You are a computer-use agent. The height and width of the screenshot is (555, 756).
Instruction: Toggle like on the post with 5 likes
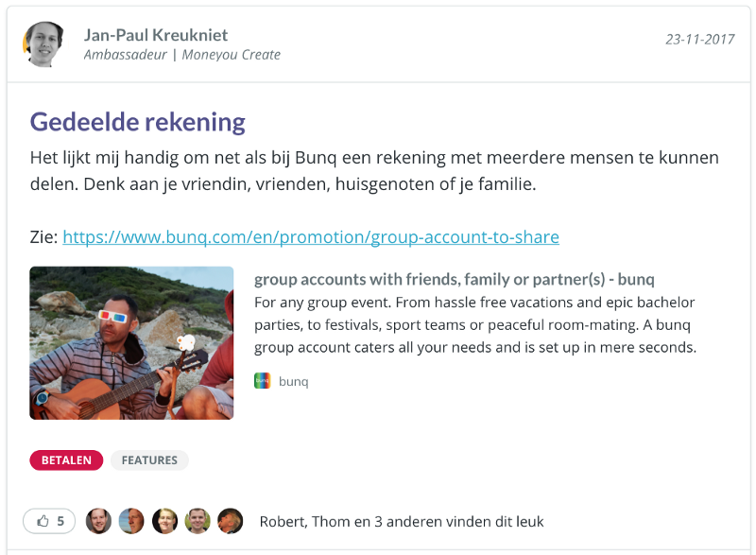click(x=49, y=521)
